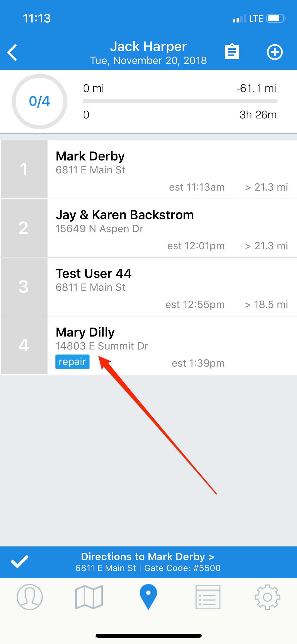Open the profile tab icon
Screen dimensions: 297x644
(x=30, y=597)
